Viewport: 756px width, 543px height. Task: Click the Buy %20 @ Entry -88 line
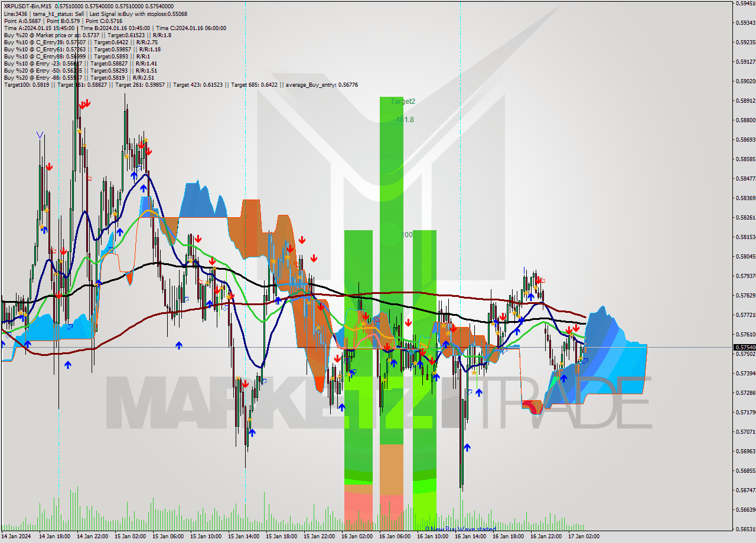[79, 77]
